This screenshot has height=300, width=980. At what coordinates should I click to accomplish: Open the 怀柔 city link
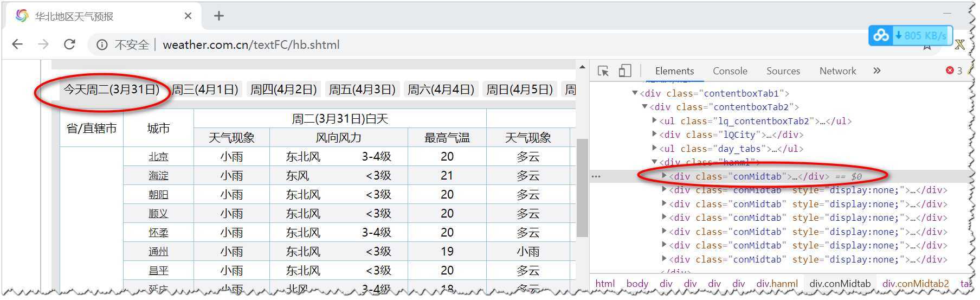158,233
